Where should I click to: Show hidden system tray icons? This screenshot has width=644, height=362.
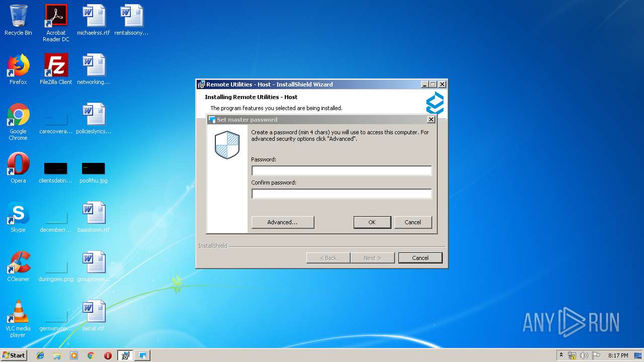coord(561,355)
